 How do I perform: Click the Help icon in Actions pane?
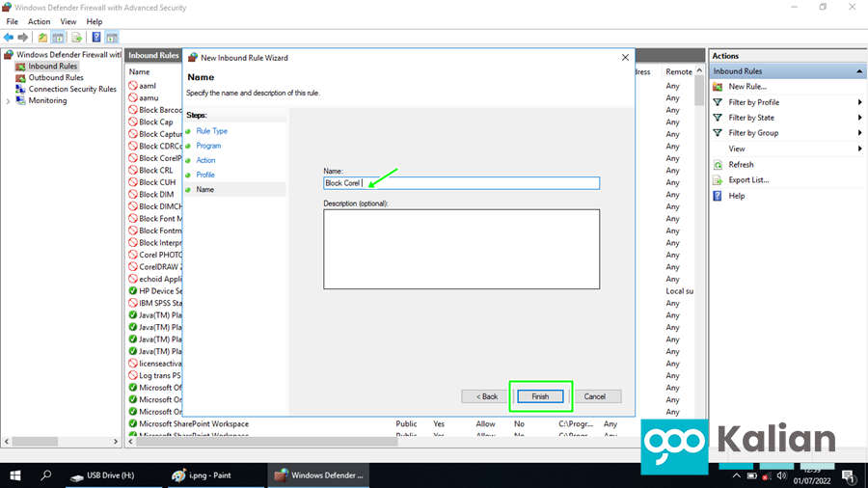click(718, 196)
